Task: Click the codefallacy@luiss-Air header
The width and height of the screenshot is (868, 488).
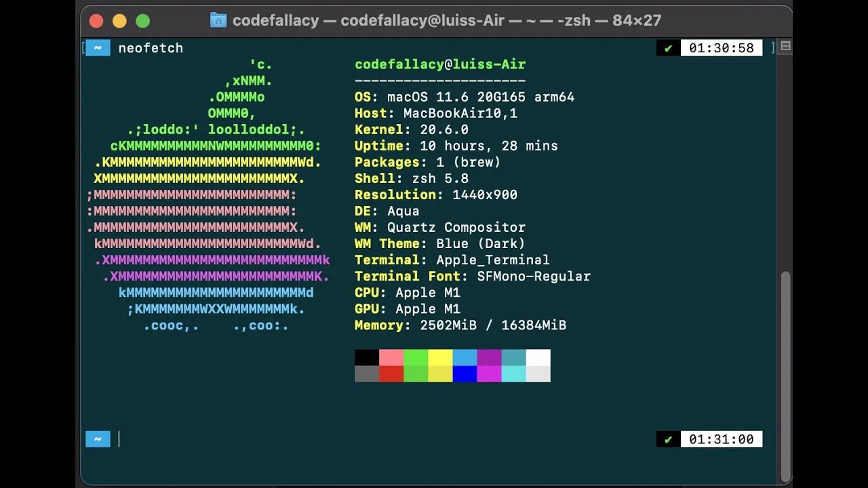Action: (x=439, y=64)
